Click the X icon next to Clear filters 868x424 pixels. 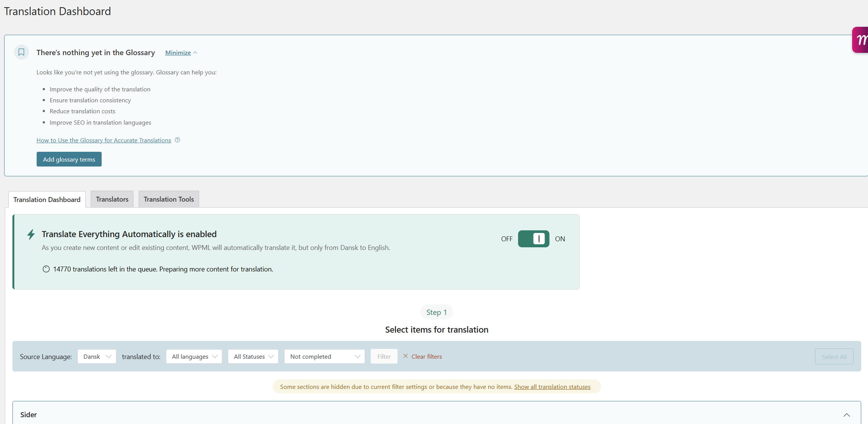(x=405, y=356)
